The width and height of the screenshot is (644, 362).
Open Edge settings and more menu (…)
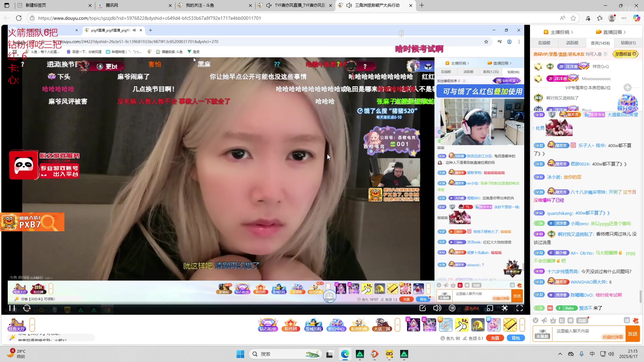coord(624,18)
